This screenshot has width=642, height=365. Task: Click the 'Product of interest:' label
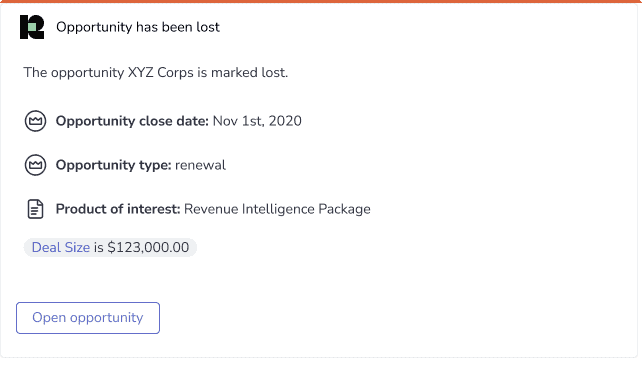click(118, 209)
